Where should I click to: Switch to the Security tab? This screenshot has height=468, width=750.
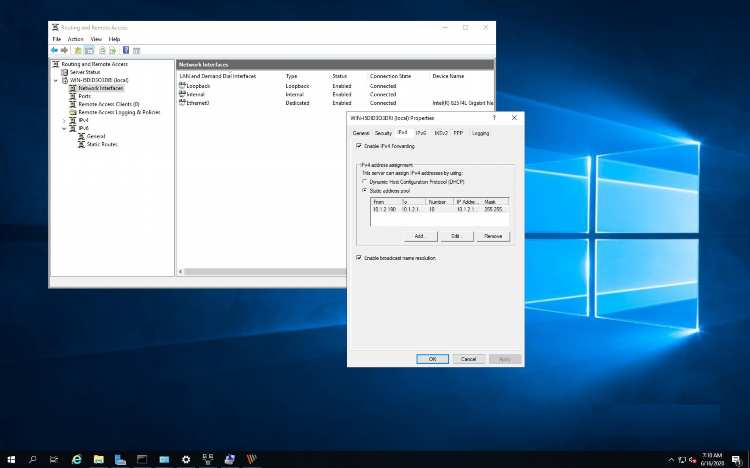click(x=383, y=133)
